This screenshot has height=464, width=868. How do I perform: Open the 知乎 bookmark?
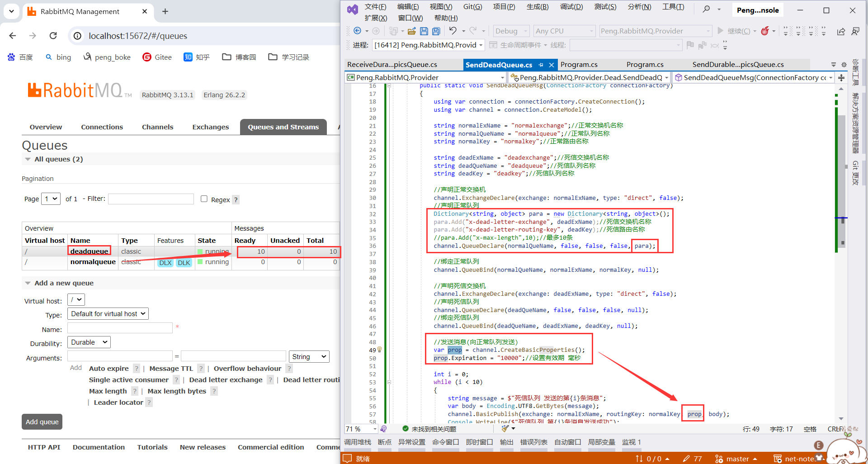click(x=197, y=57)
